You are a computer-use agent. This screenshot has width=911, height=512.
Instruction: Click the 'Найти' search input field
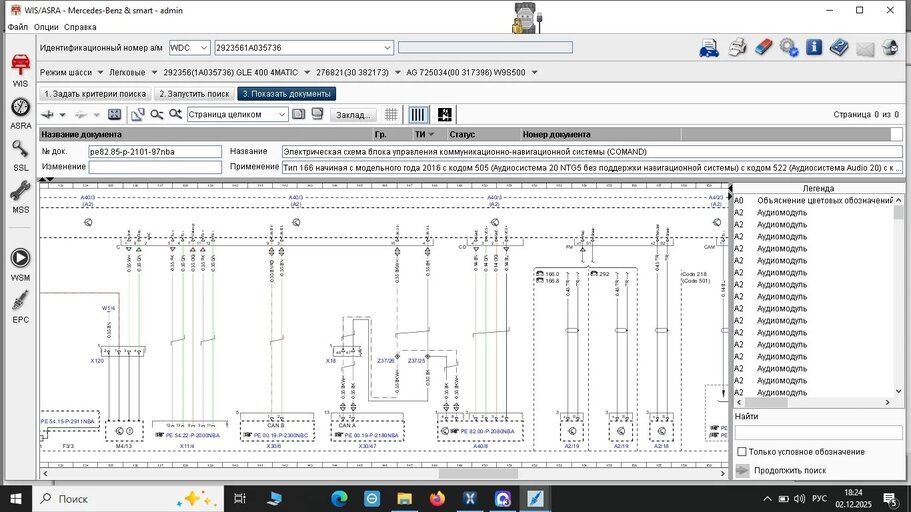[818, 433]
